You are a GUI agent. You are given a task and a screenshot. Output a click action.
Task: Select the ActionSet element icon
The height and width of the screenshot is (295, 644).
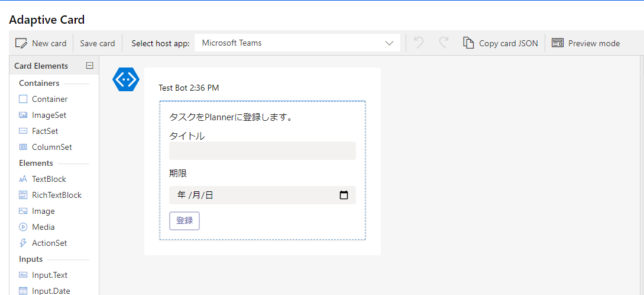[x=23, y=243]
